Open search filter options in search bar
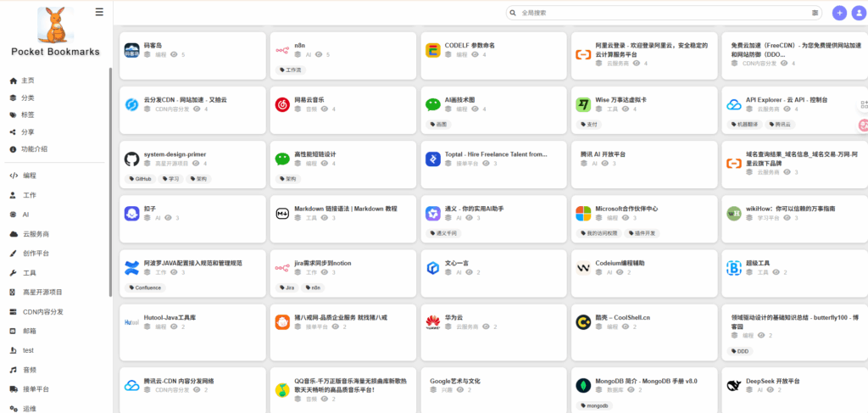The width and height of the screenshot is (868, 413). coord(815,13)
